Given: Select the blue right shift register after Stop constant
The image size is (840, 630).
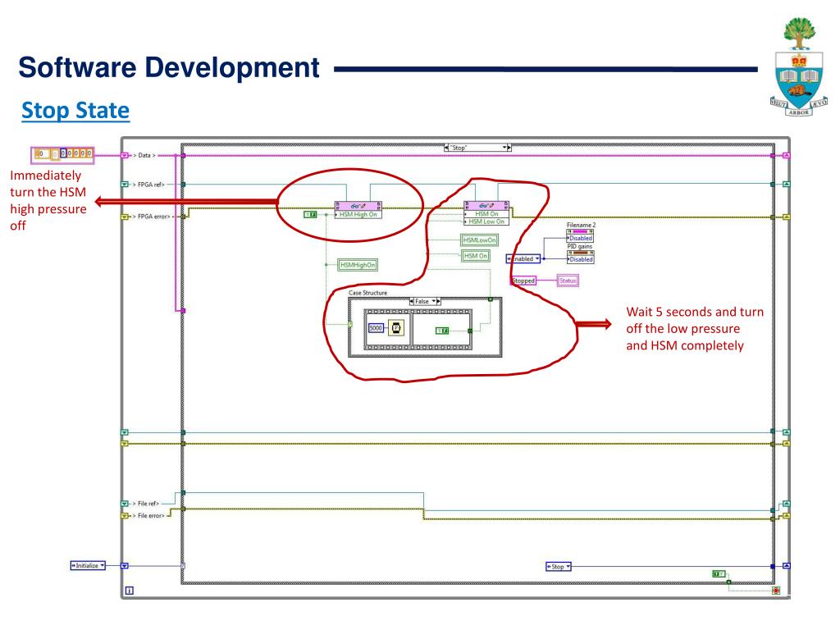Looking at the screenshot, I should click(786, 566).
